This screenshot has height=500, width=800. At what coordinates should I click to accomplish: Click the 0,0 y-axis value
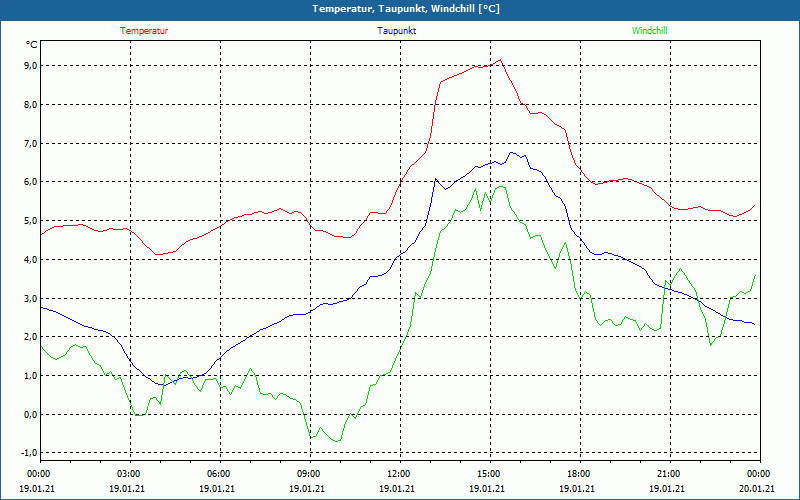pyautogui.click(x=31, y=414)
